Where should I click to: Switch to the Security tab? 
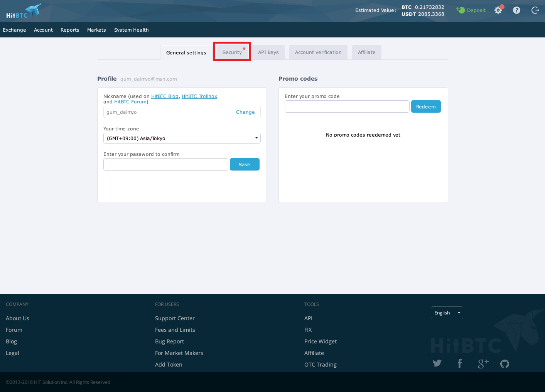tap(232, 52)
